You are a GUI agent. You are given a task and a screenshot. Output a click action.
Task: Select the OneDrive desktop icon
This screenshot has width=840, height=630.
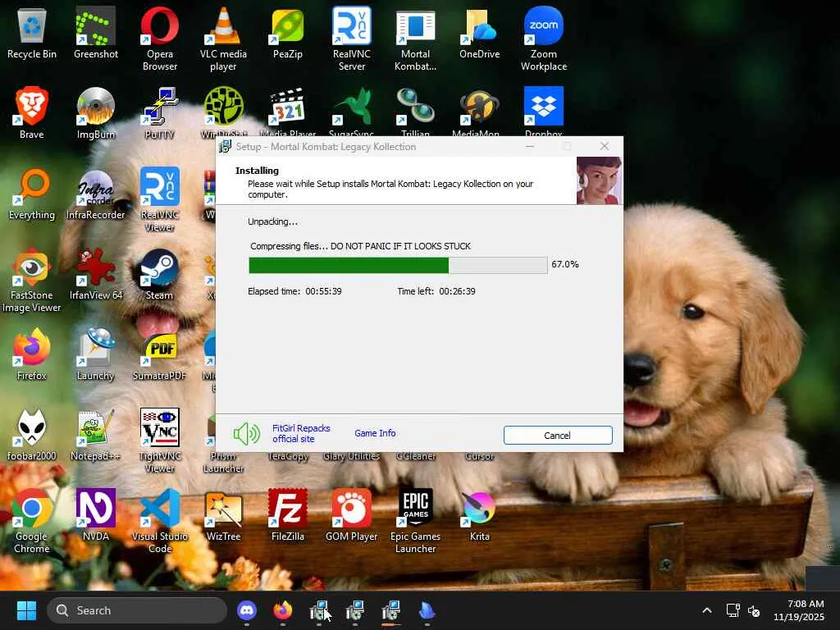pos(479,33)
